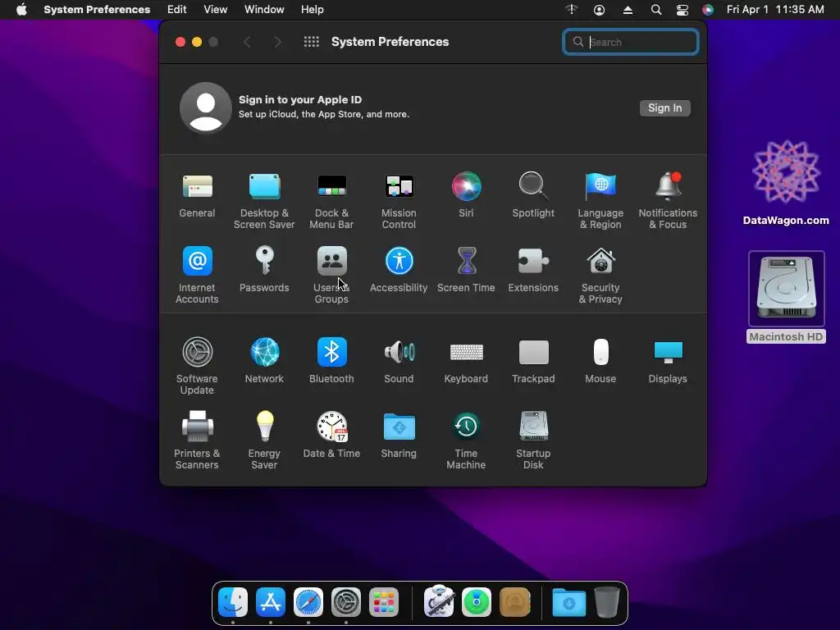Click the date and time in menu bar
The image size is (840, 630).
[x=775, y=10]
